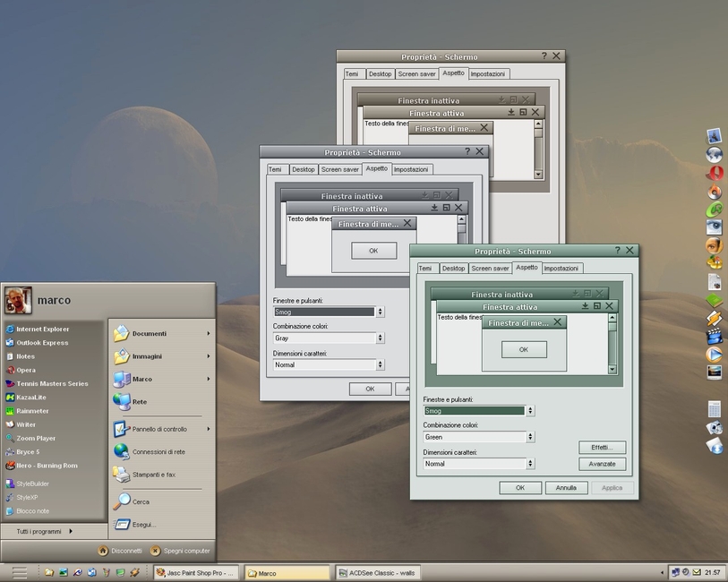Expand Tutti i programmi
728x582 pixels.
tap(44, 532)
